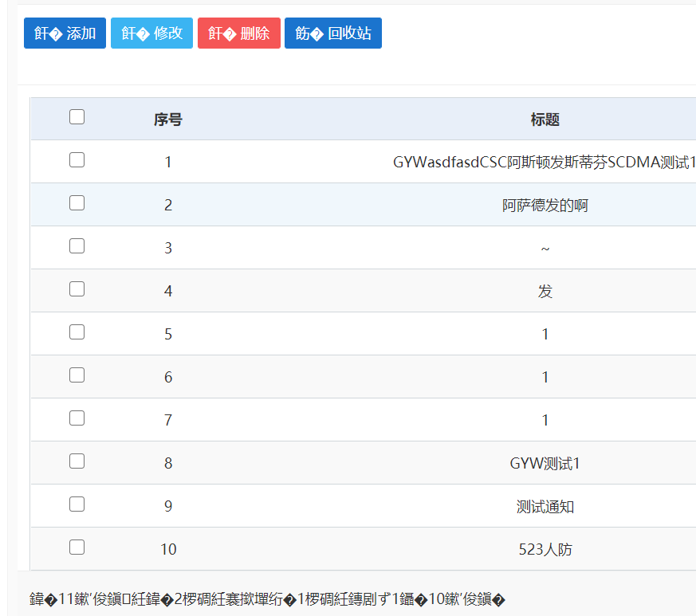The height and width of the screenshot is (616, 696).
Task: Click the title 阿萨德发的啊
Action: pos(545,206)
